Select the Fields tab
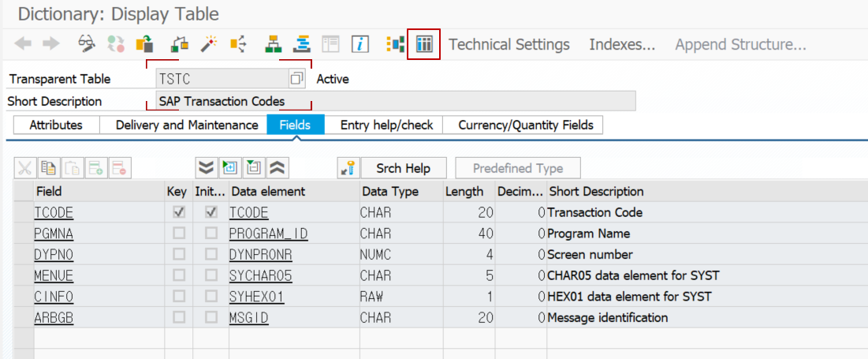 pyautogui.click(x=295, y=125)
